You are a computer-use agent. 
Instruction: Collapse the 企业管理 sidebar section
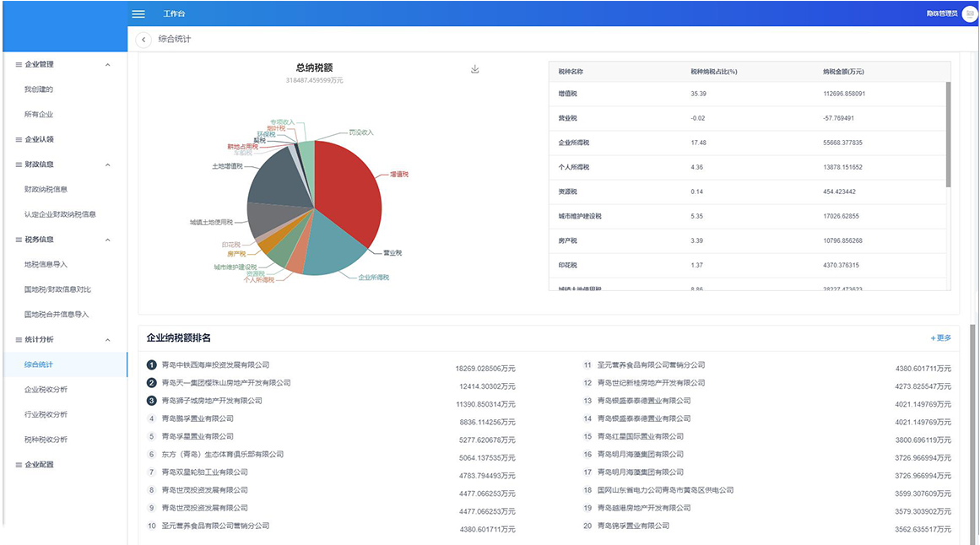[107, 65]
